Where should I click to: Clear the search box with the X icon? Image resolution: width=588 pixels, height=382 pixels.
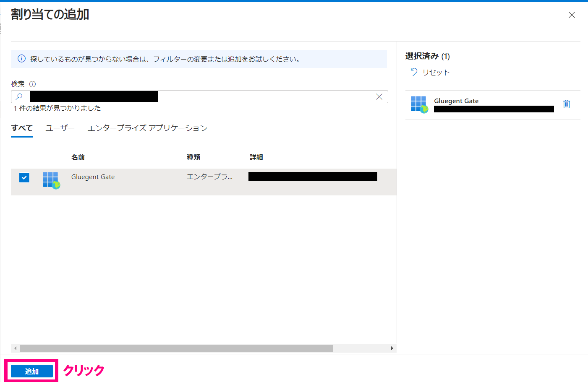click(379, 96)
